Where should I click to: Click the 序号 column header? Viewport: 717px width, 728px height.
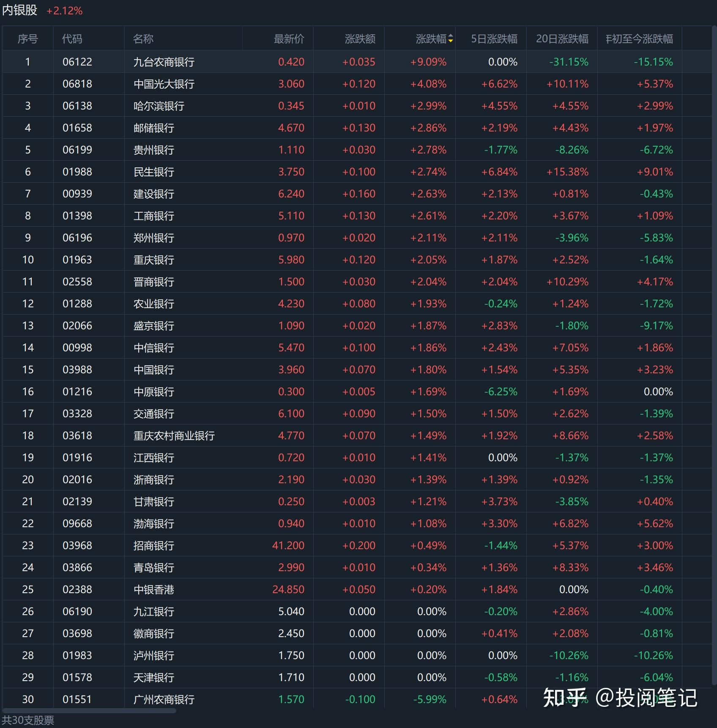[x=28, y=39]
